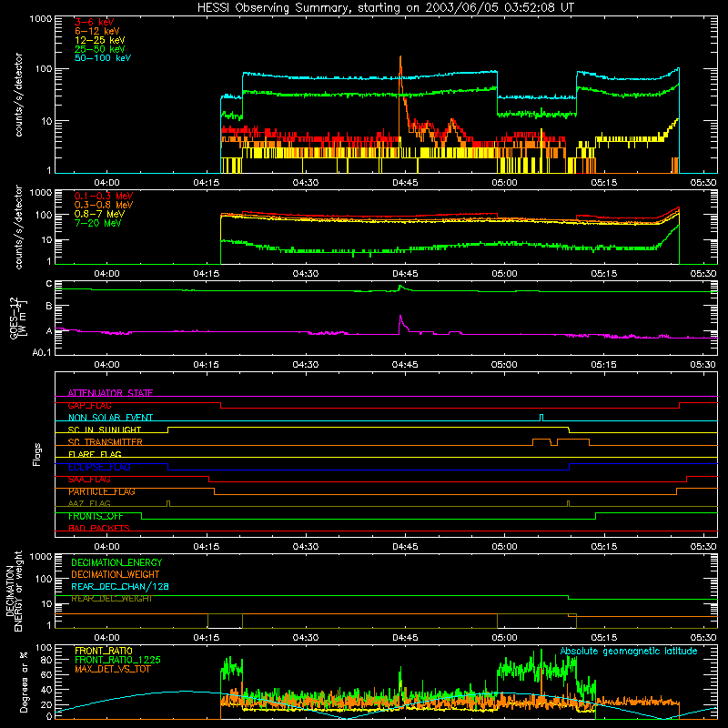728x728 pixels.
Task: Select the 12-25 keV legend label
Action: tap(100, 40)
